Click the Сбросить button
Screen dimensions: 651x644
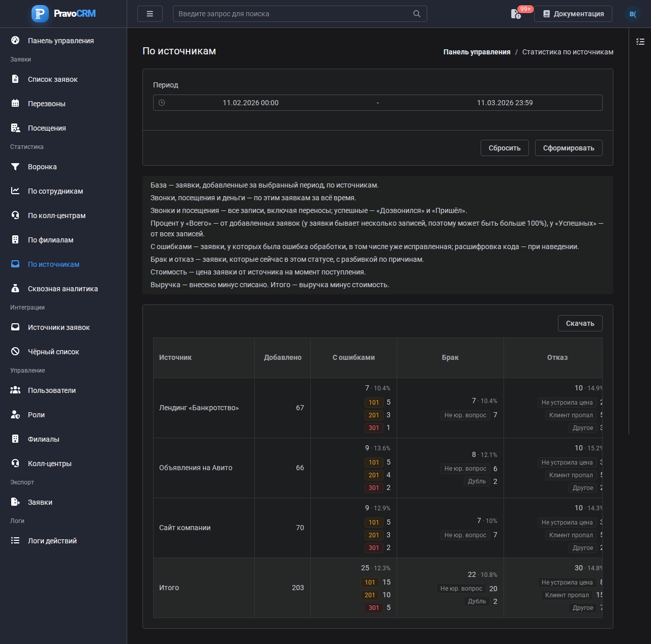[505, 148]
